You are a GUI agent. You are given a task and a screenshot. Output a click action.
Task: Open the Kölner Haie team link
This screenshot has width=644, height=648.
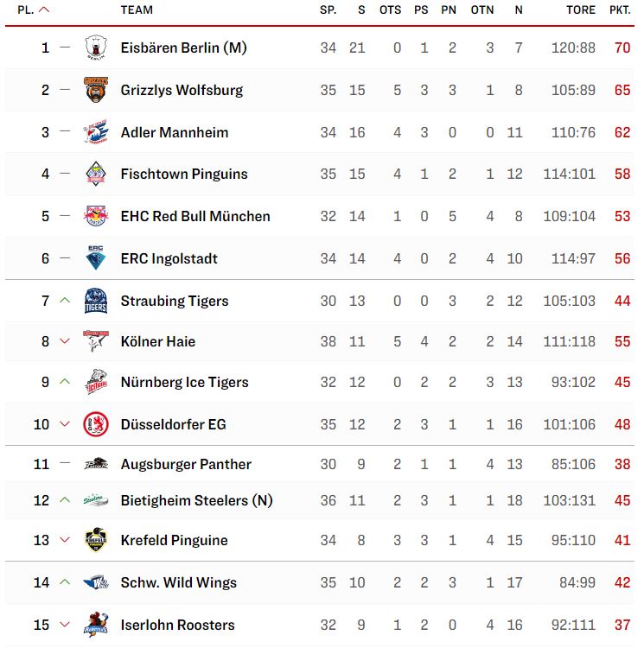coord(158,341)
